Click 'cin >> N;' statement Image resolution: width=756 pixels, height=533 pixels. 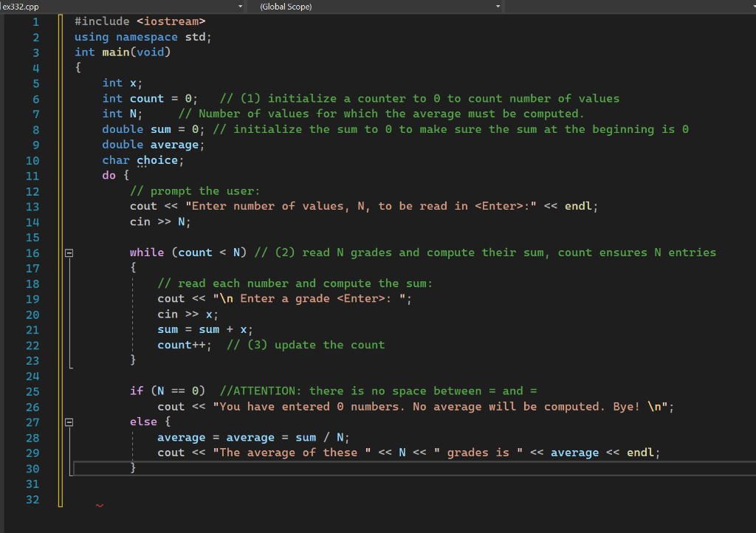160,221
